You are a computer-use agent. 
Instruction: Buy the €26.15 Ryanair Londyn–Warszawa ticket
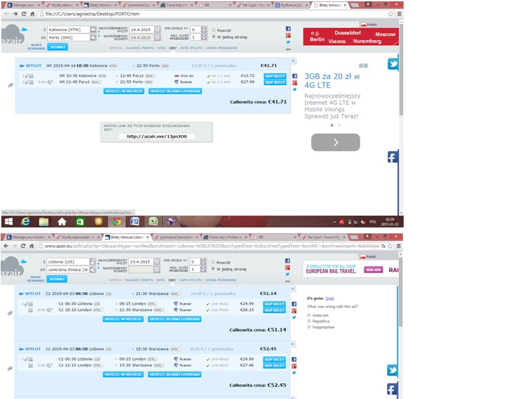pyautogui.click(x=275, y=310)
